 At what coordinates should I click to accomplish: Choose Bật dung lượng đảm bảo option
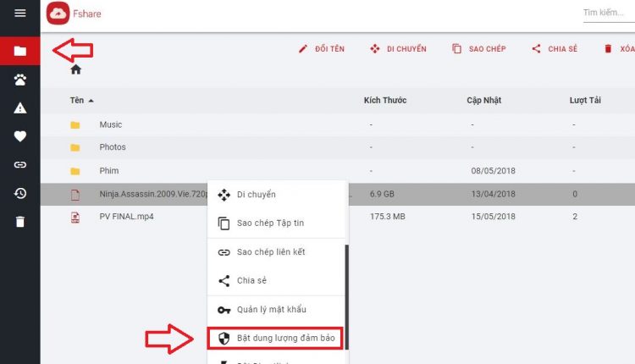tap(275, 338)
